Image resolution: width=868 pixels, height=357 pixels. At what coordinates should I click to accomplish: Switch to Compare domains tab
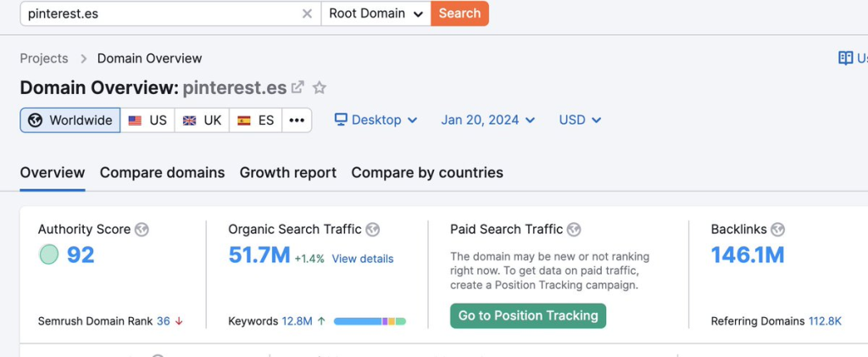click(162, 172)
